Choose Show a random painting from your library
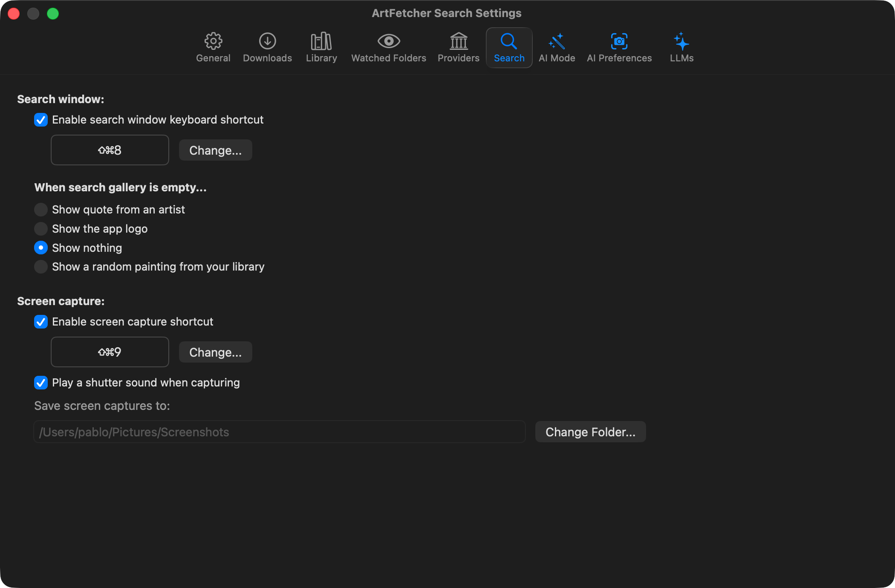Screen dimensions: 895x588 click(x=41, y=267)
